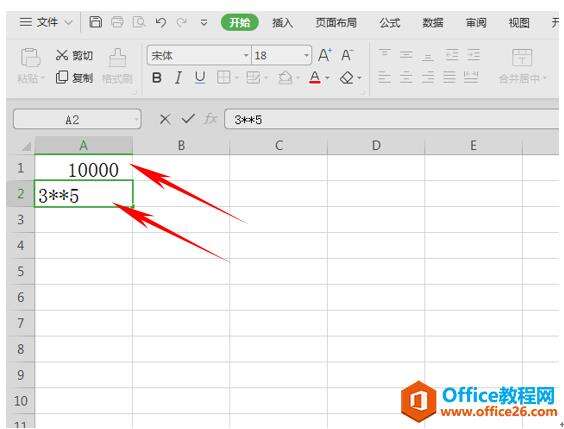Click the formula bar showing 3**5

(x=392, y=119)
